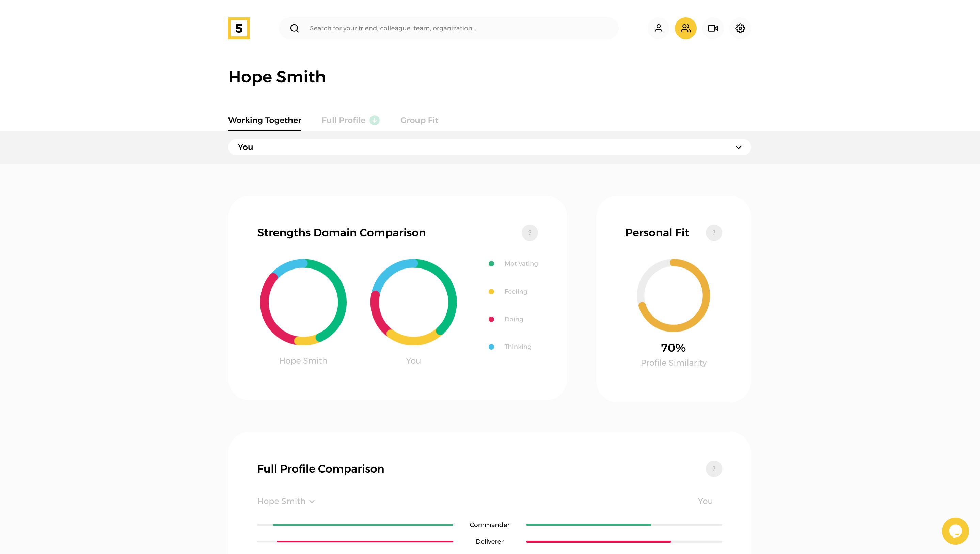Show help for Strengths Domain Comparison
980x554 pixels.
[529, 233]
